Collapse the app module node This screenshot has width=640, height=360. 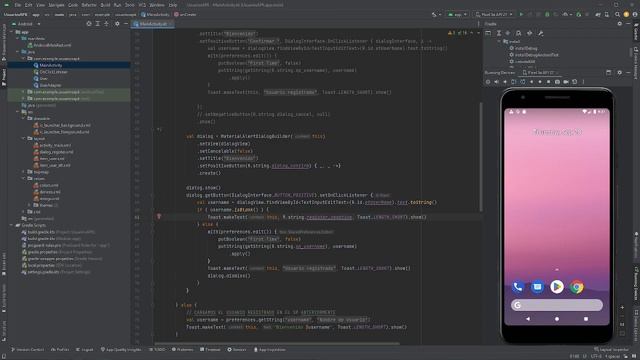click(12, 32)
